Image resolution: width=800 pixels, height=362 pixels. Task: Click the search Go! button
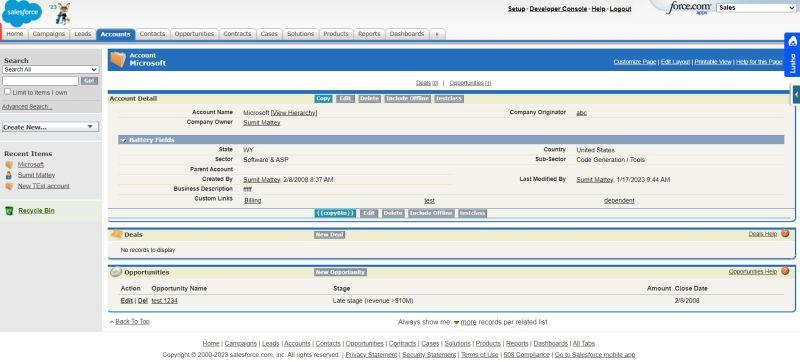(89, 81)
